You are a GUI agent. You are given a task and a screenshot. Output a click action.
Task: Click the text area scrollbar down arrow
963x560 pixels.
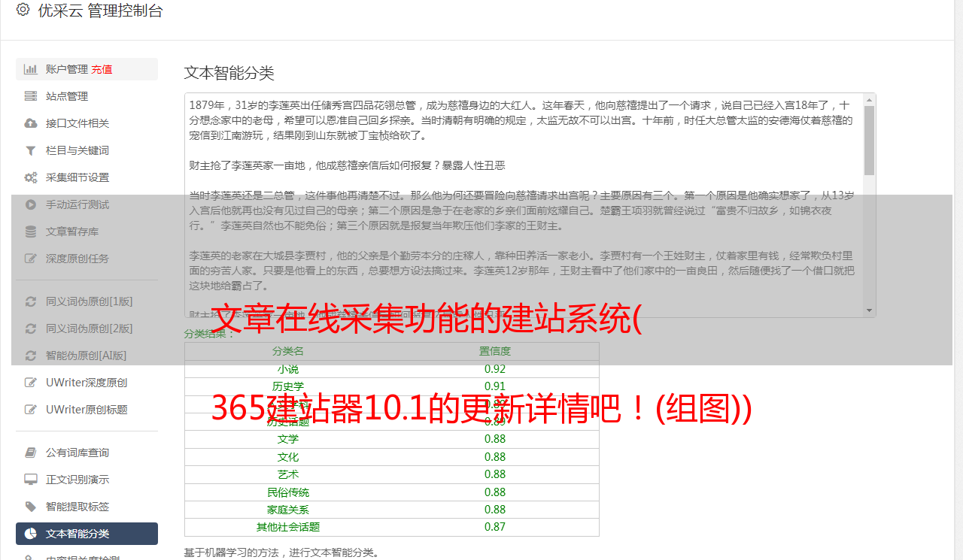[x=870, y=310]
